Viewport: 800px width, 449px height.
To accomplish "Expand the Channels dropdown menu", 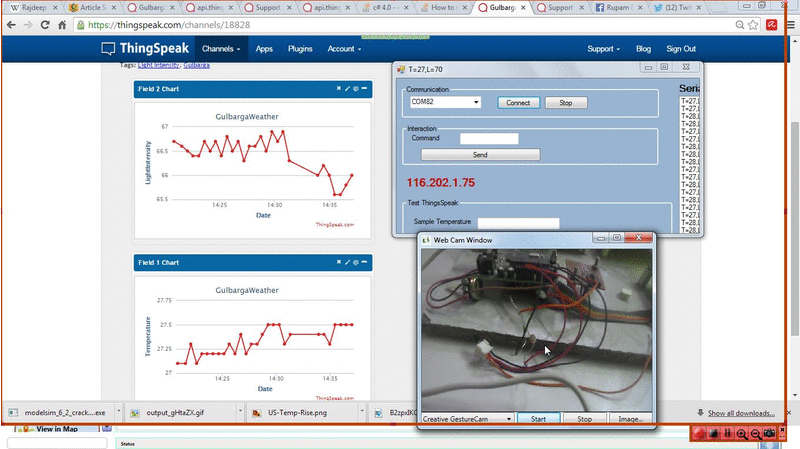I will click(221, 49).
